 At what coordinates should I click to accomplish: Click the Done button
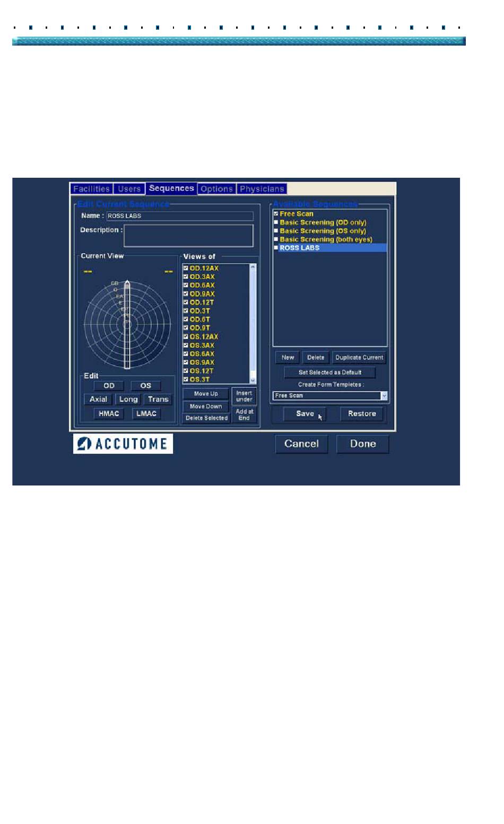(363, 444)
